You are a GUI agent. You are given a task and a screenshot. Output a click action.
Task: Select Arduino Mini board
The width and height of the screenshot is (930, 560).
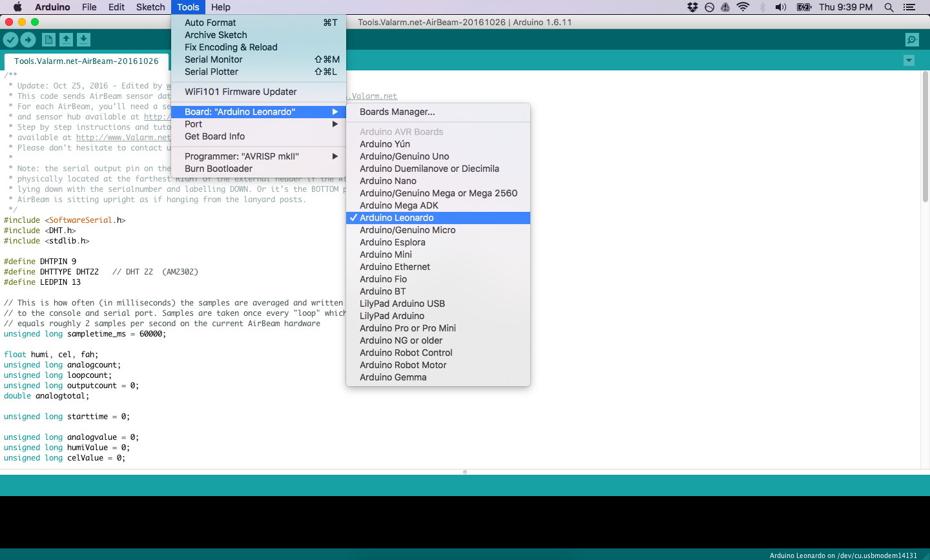438,254
